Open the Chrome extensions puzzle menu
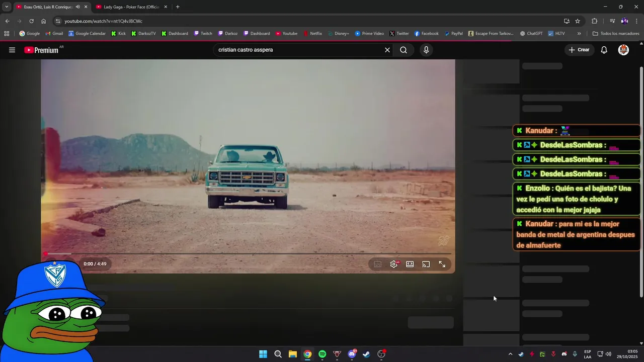Viewport: 644px width, 362px height. coord(595,21)
